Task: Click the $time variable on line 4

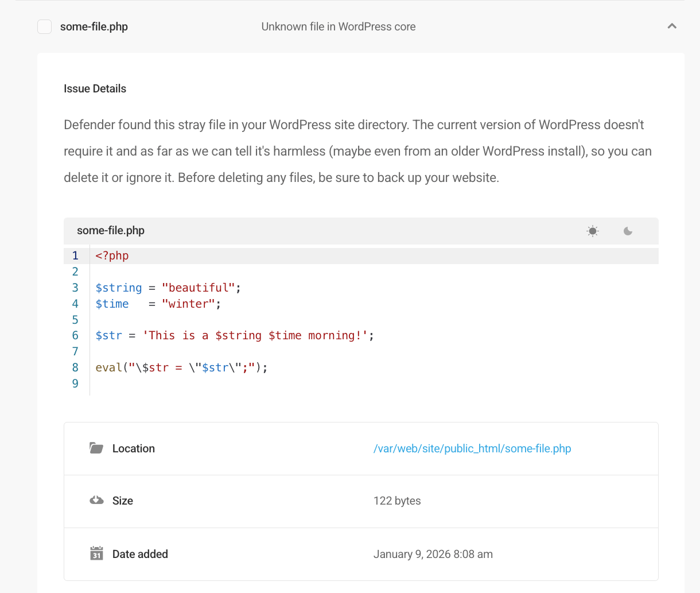Action: [112, 304]
